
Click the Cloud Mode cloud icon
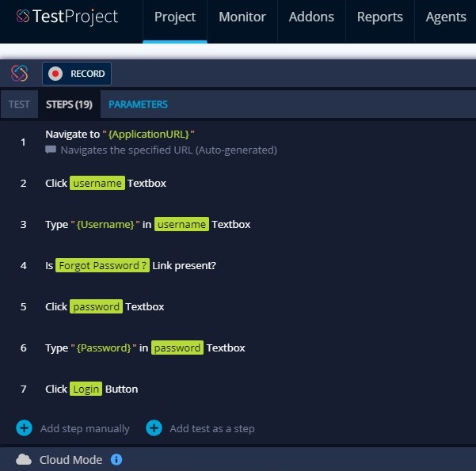(x=24, y=459)
